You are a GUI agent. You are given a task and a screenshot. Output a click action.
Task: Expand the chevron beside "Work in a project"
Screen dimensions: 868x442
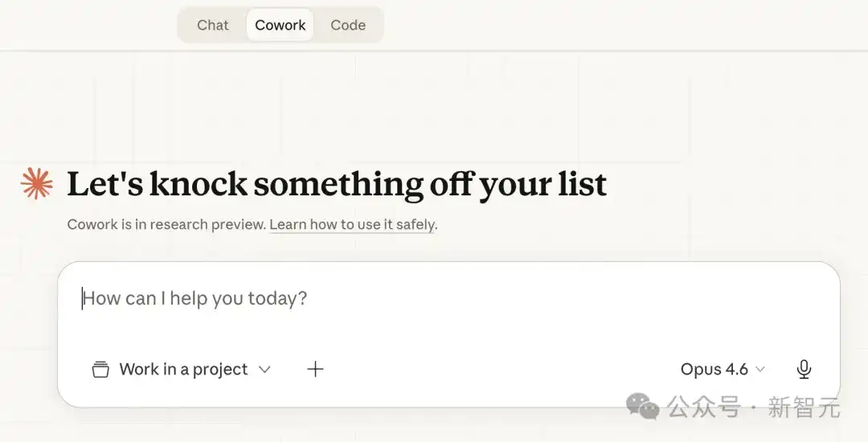[264, 370]
